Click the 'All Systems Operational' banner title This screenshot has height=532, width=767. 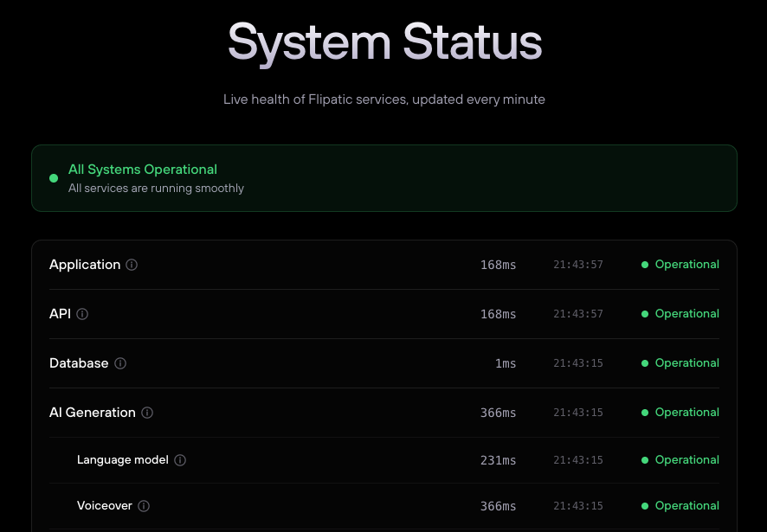point(142,170)
